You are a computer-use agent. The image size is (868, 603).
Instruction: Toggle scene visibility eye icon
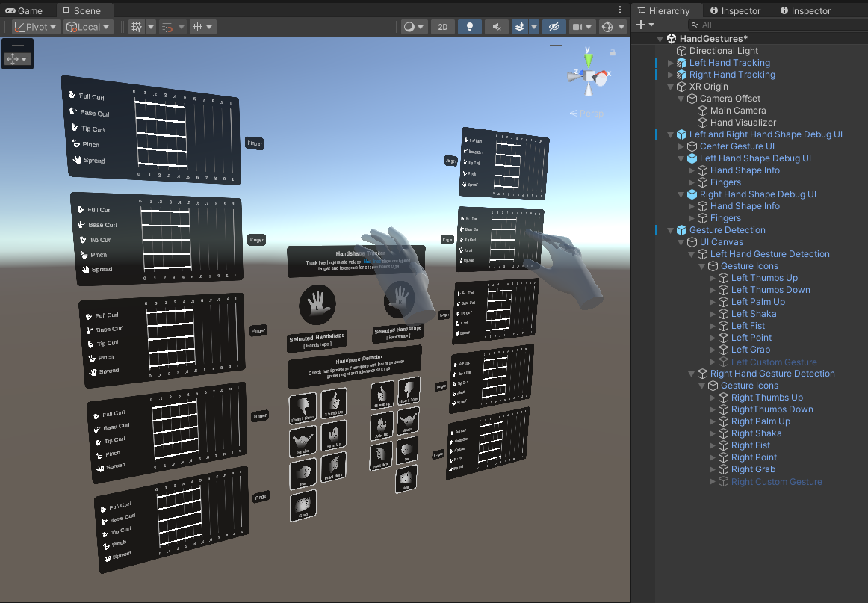[x=554, y=27]
